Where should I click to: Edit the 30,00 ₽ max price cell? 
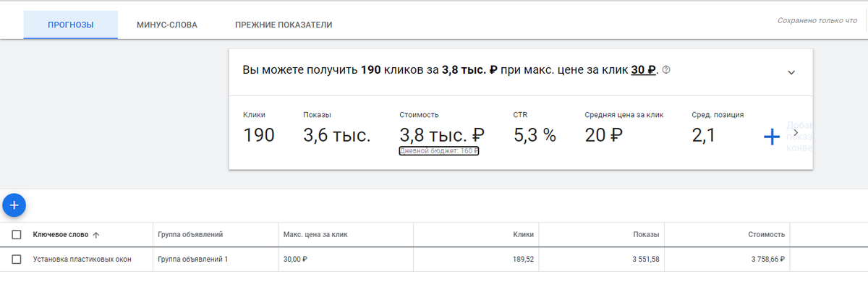295,260
